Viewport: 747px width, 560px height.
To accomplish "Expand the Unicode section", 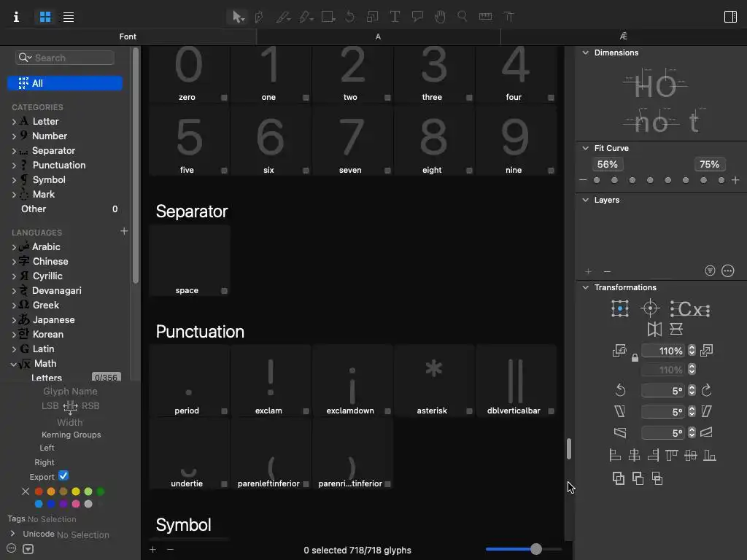I will (x=13, y=533).
